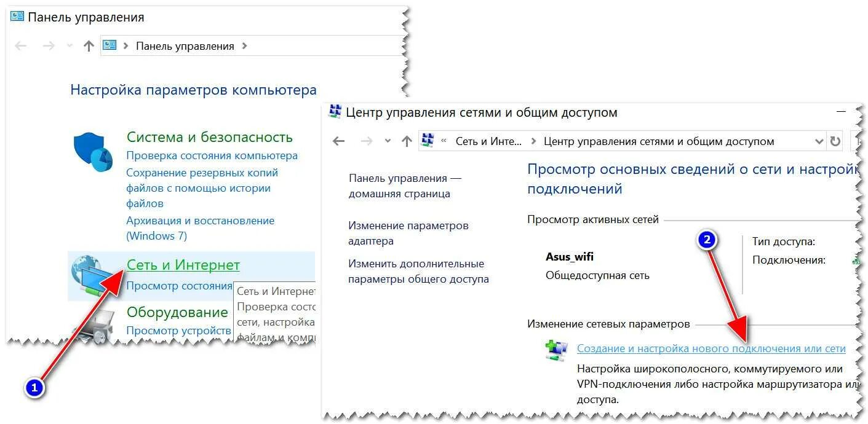This screenshot has width=868, height=424.
Task: Open Сеть и Интернет category
Action: pyautogui.click(x=183, y=265)
